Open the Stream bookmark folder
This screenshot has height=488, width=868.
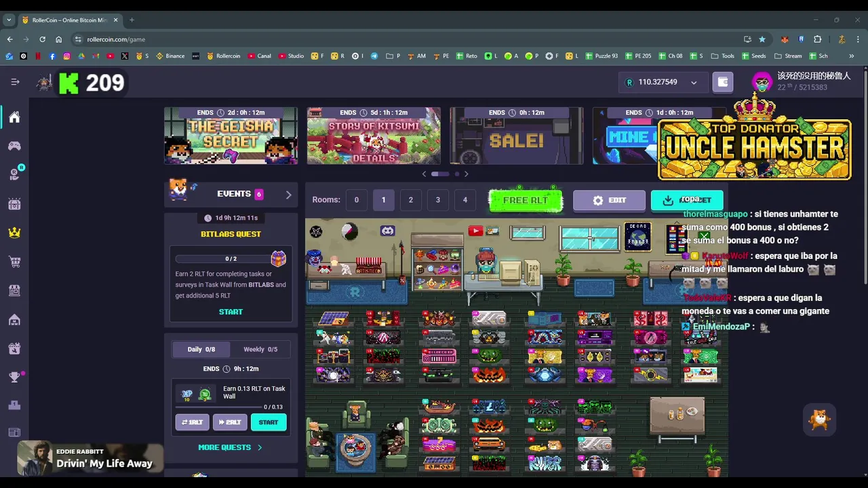[x=788, y=56]
